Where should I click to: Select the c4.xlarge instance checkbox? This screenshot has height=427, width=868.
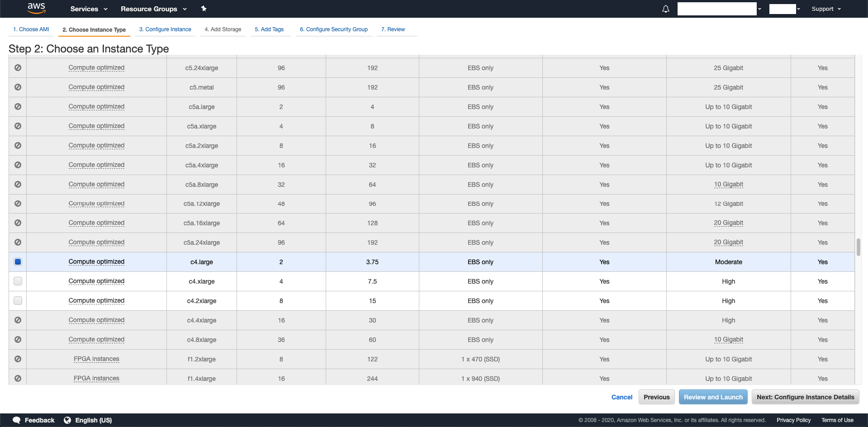point(18,281)
